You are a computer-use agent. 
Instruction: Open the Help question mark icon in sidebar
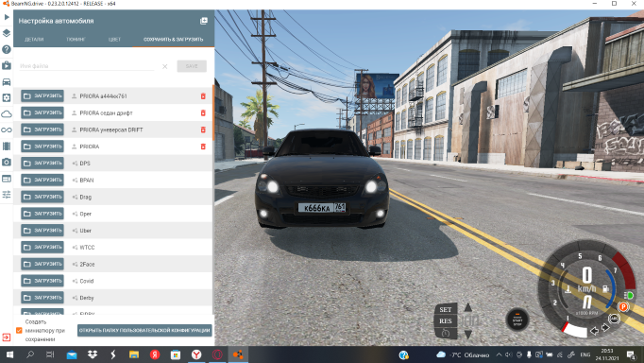click(7, 49)
